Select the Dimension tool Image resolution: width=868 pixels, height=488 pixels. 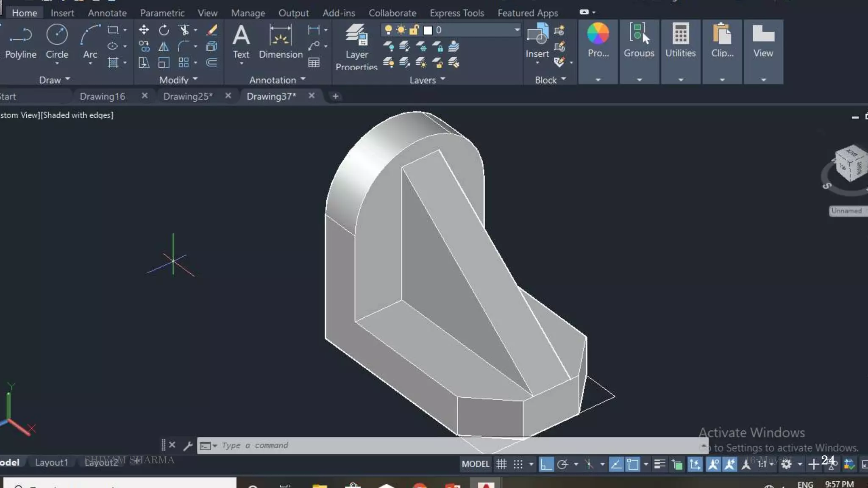click(x=281, y=42)
